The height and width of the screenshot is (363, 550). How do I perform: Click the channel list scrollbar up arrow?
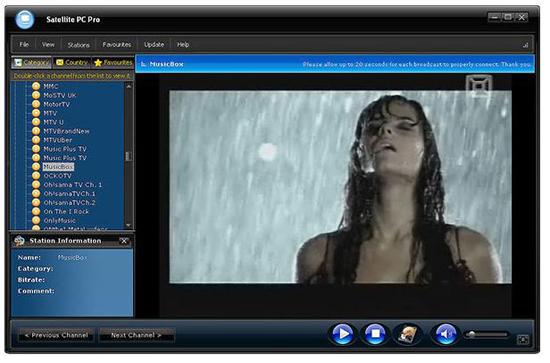[x=130, y=87]
